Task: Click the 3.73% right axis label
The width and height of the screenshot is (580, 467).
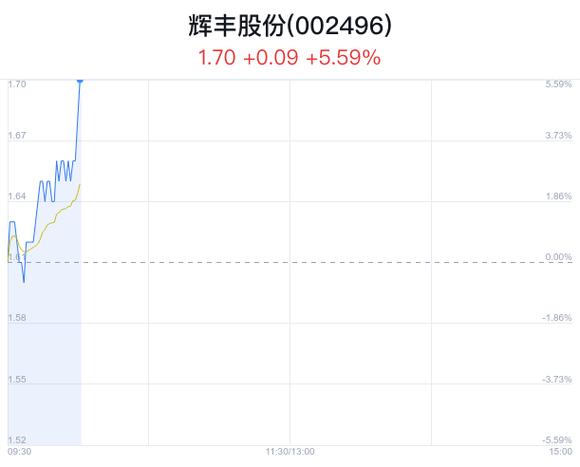Action: [559, 135]
